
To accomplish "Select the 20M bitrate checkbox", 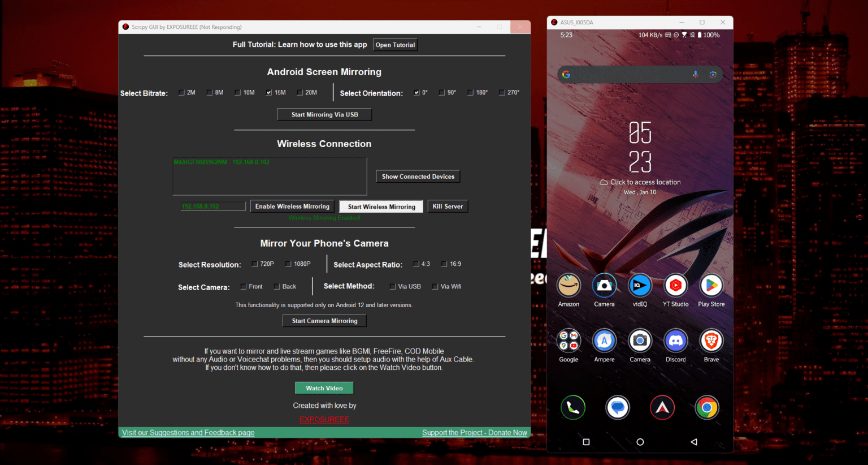I will click(x=300, y=93).
